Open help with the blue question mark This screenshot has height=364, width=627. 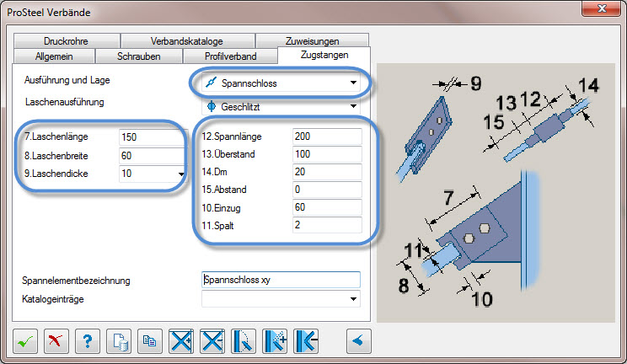pos(88,341)
